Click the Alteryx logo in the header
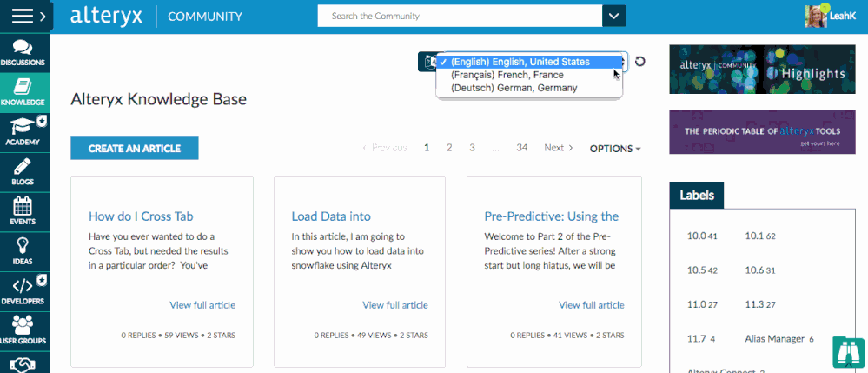Image resolution: width=868 pixels, height=373 pixels. tap(106, 16)
